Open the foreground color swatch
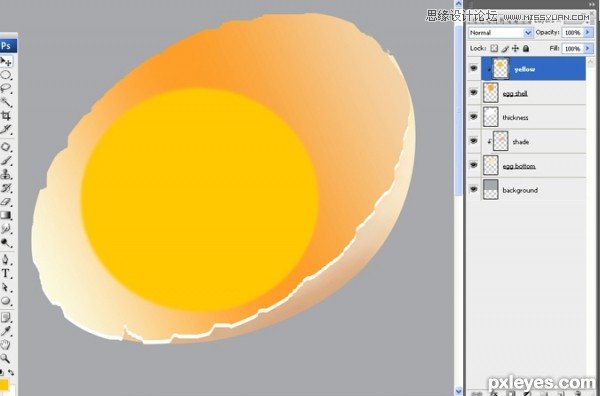600x396 pixels. [3, 385]
